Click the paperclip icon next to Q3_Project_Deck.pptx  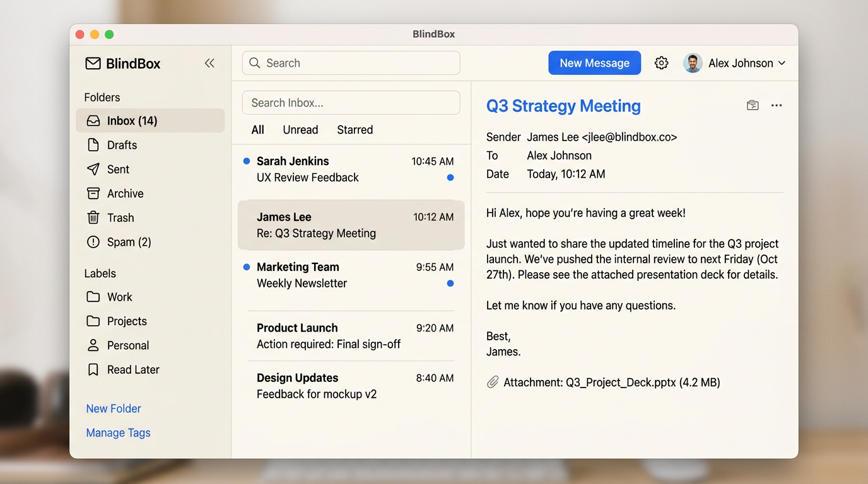[x=493, y=382]
